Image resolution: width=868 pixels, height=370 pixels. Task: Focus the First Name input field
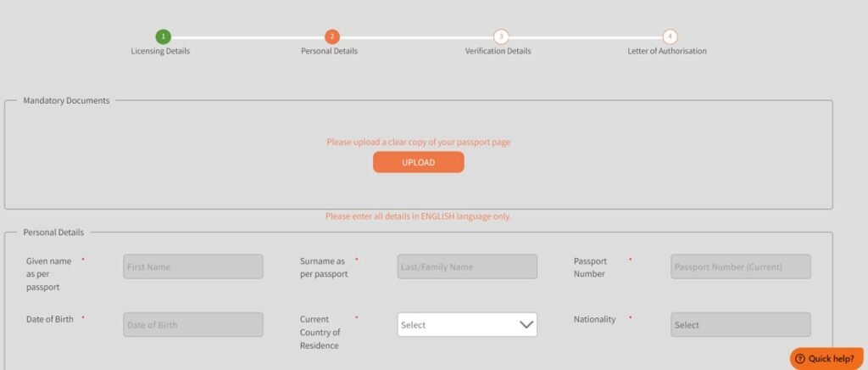193,266
